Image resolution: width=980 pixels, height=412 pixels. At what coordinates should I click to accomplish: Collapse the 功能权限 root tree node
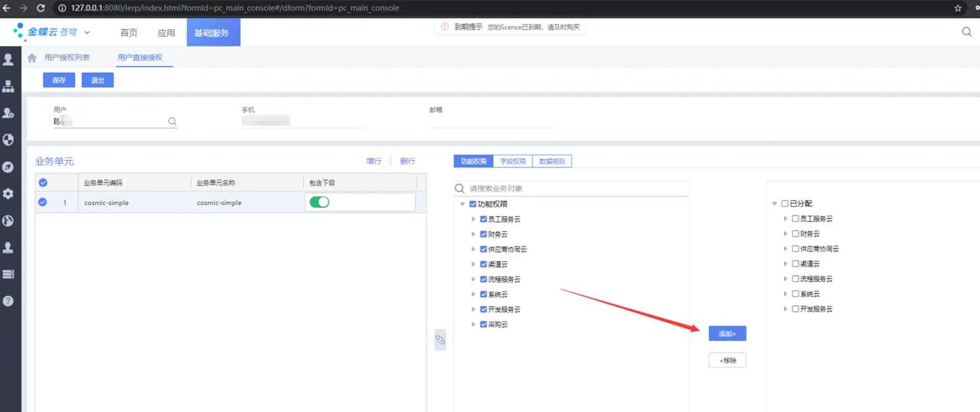(462, 204)
